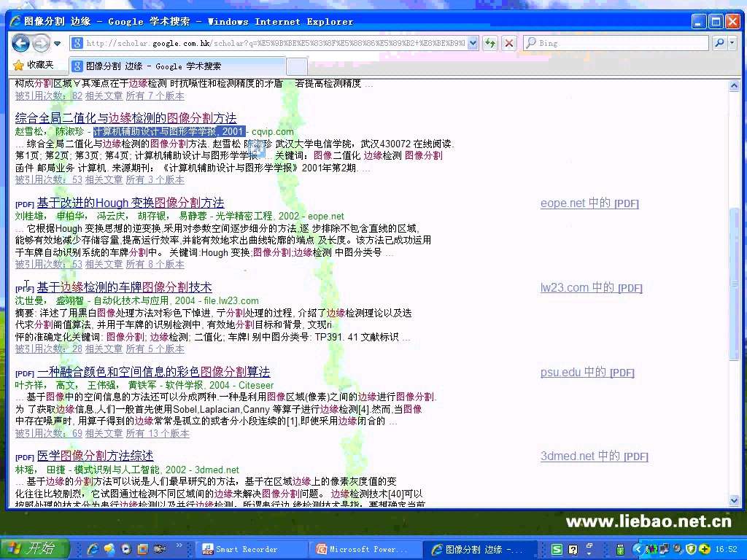Click the question mark help icon in taskbar
Image resolution: width=747 pixels, height=560 pixels.
coord(573,550)
